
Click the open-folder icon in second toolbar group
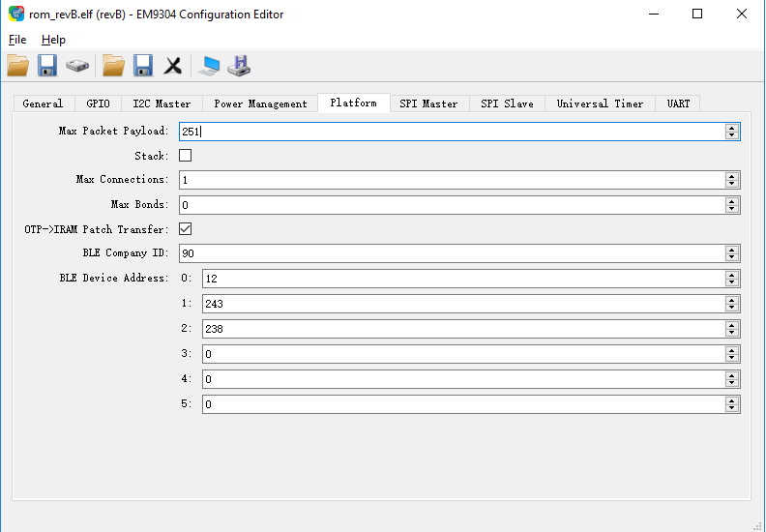[x=113, y=66]
